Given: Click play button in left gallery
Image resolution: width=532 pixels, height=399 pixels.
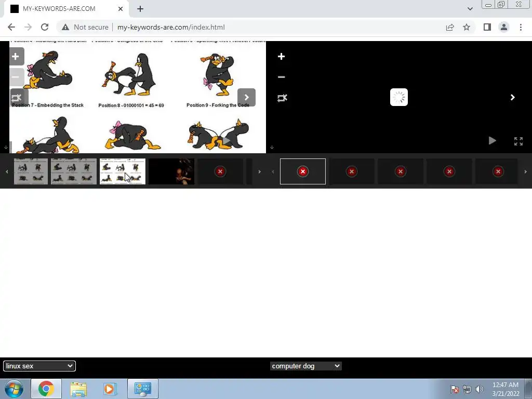Looking at the screenshot, I should pos(227,140).
